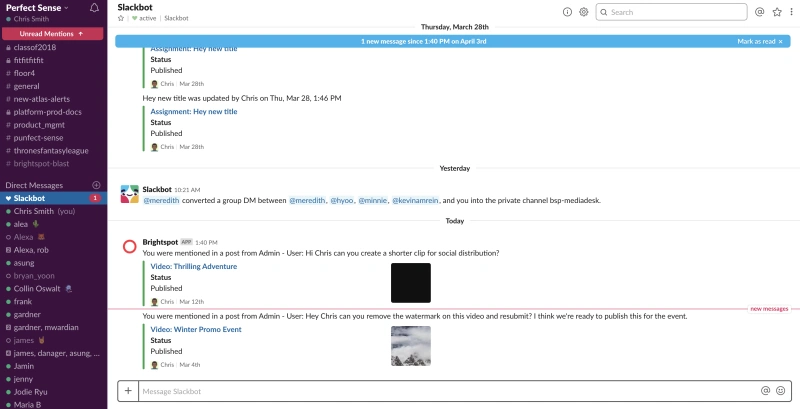Select the Slackbot direct message
800x409 pixels.
click(x=54, y=198)
